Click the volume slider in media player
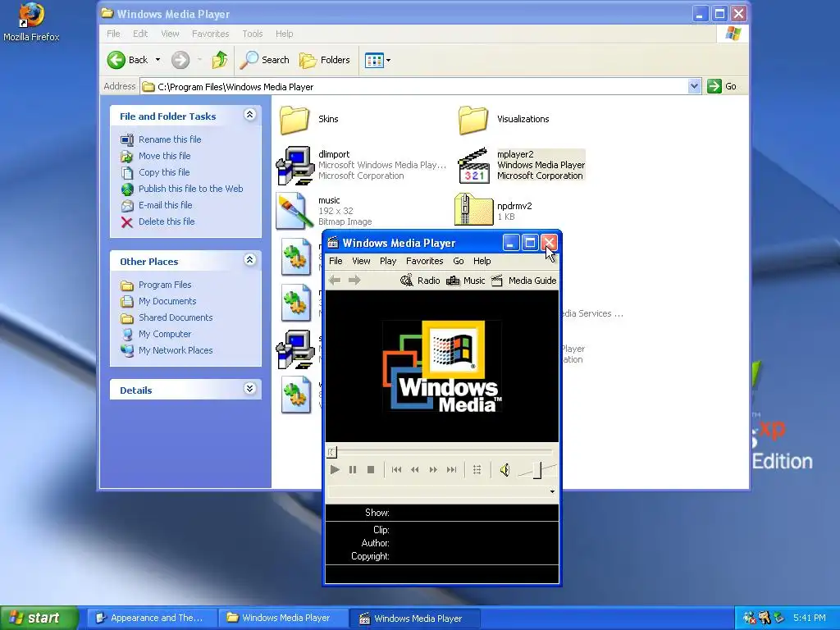Image resolution: width=840 pixels, height=630 pixels. point(537,470)
